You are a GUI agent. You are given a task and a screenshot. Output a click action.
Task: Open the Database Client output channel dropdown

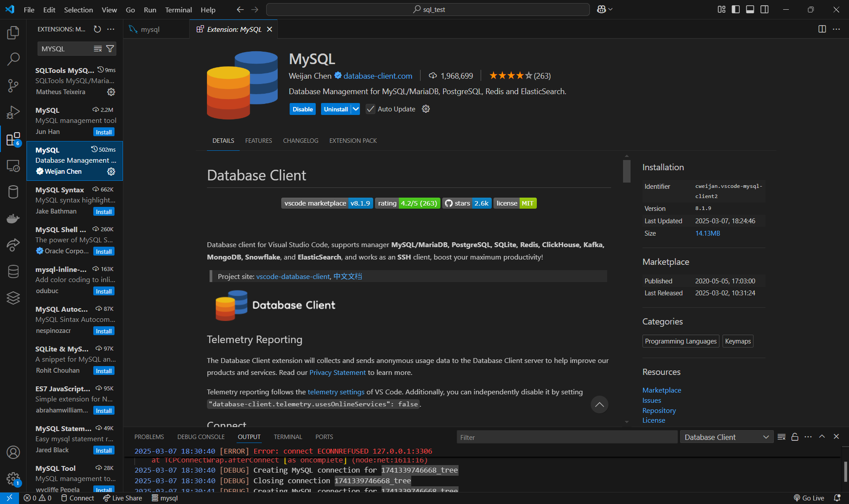tap(727, 437)
